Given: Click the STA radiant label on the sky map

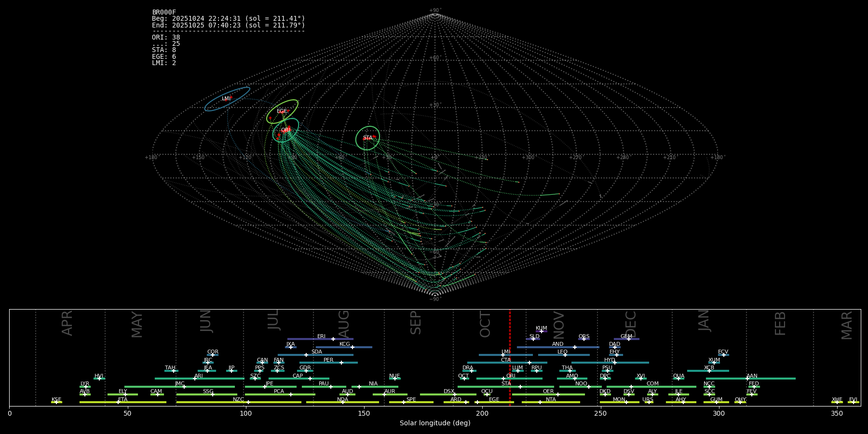Looking at the screenshot, I should click(367, 138).
